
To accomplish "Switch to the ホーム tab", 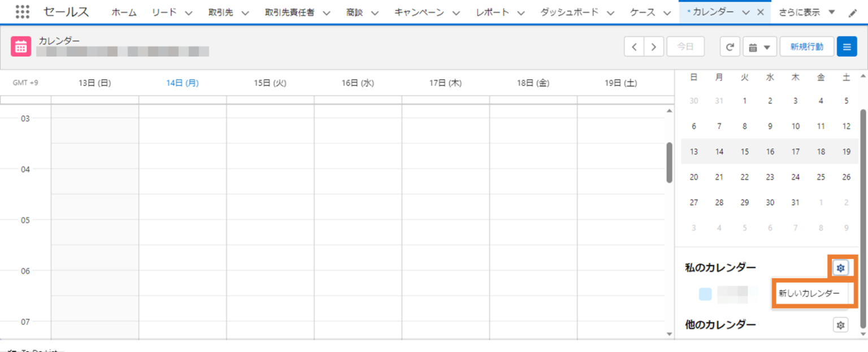I will click(x=124, y=12).
